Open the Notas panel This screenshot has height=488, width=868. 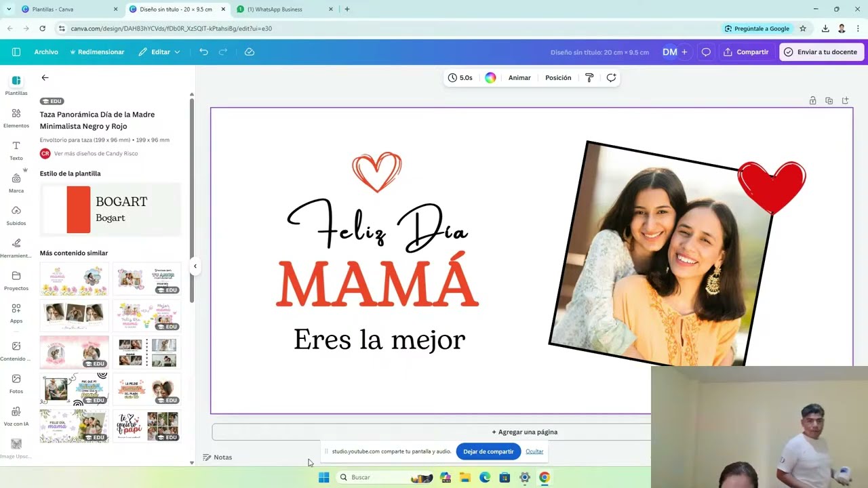(x=218, y=457)
